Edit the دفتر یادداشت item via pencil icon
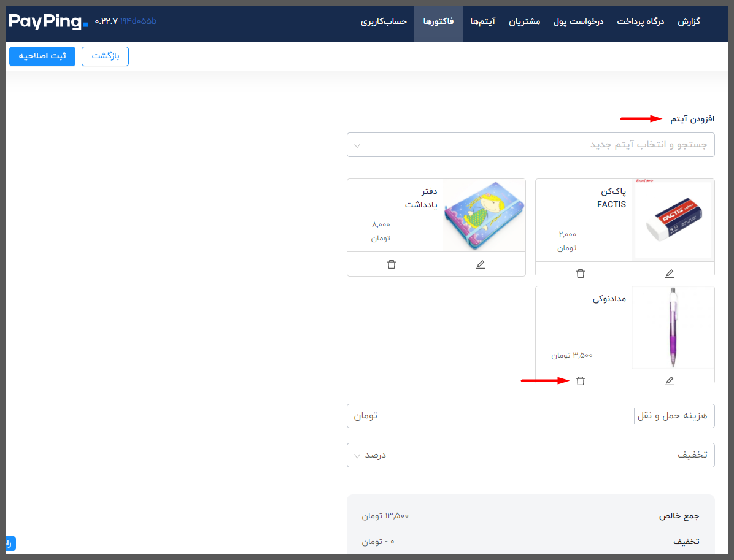The height and width of the screenshot is (560, 734). click(481, 264)
